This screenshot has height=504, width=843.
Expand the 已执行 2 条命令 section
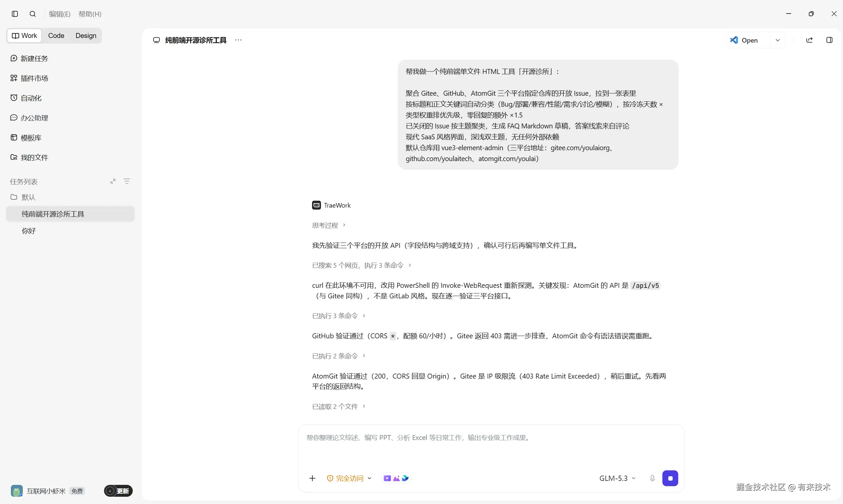[x=338, y=356]
